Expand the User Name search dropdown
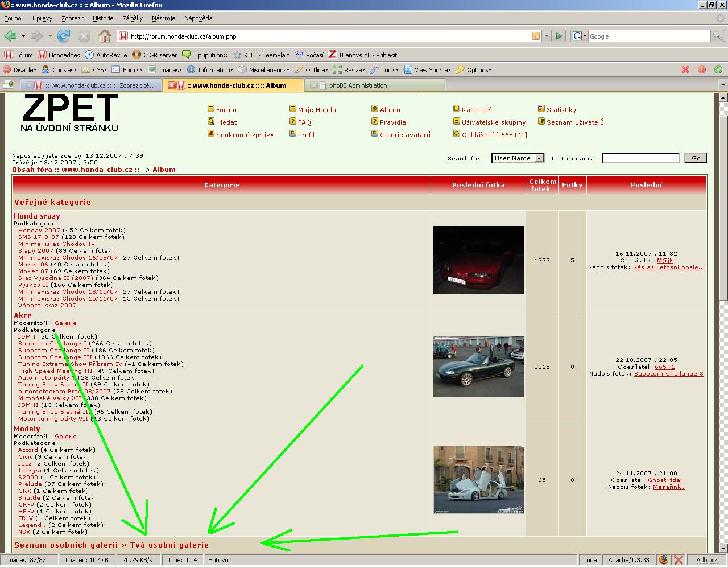Viewport: 728px width, 568px height. coord(518,158)
